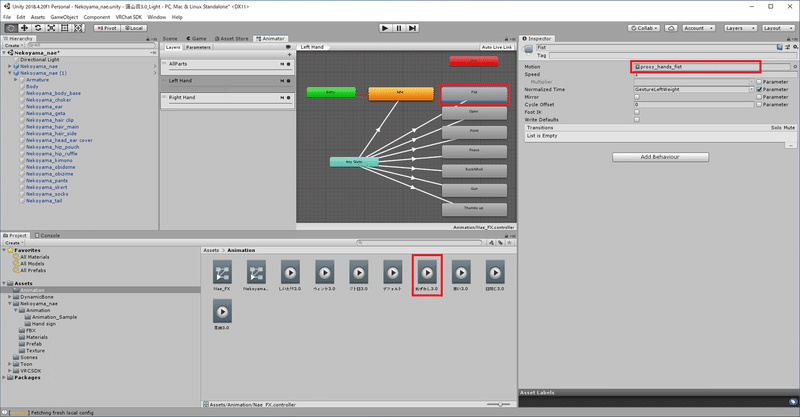This screenshot has width=800, height=417.
Task: Switch to the Scene tab
Action: [x=170, y=38]
